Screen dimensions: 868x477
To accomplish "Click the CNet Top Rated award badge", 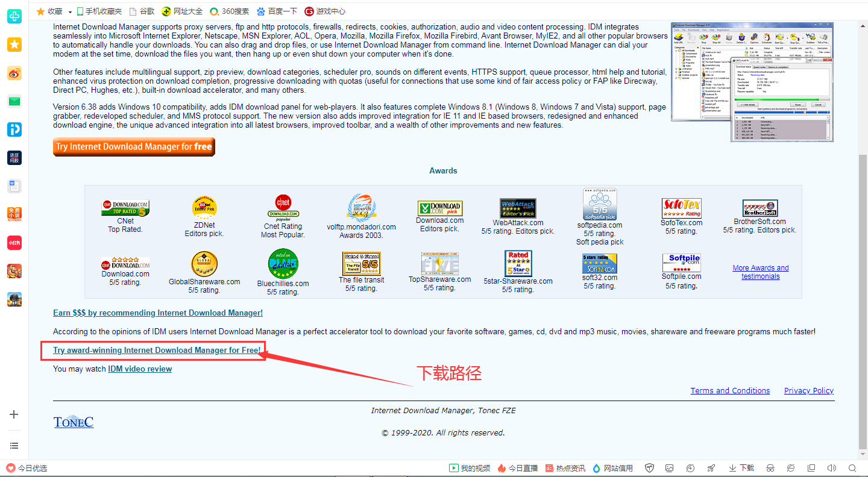I will point(125,208).
